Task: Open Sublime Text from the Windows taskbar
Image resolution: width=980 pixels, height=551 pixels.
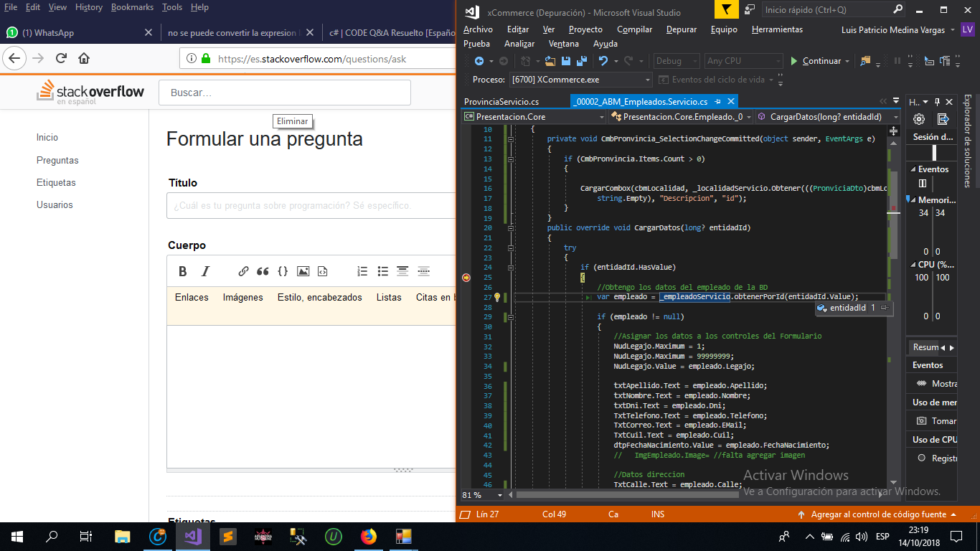Action: [x=227, y=536]
